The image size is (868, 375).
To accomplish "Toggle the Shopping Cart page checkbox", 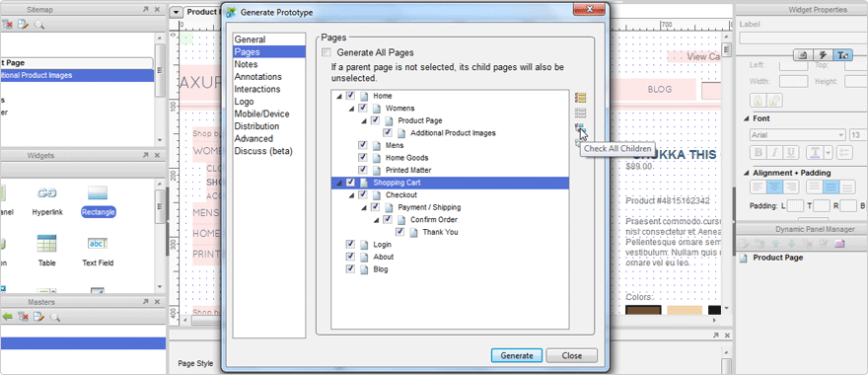I will [350, 183].
